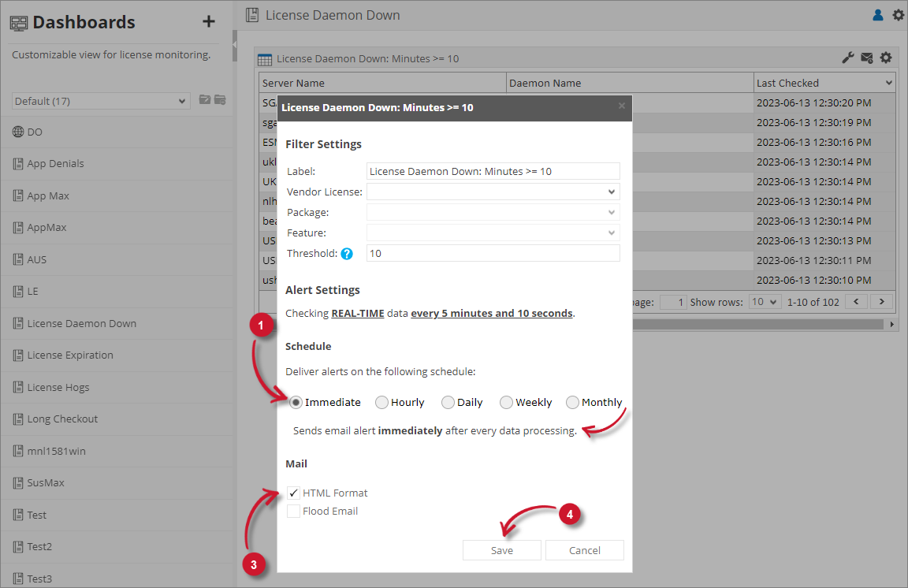Image resolution: width=908 pixels, height=588 pixels.
Task: Open the Default (17) dashboard group dropdown
Action: 101,101
